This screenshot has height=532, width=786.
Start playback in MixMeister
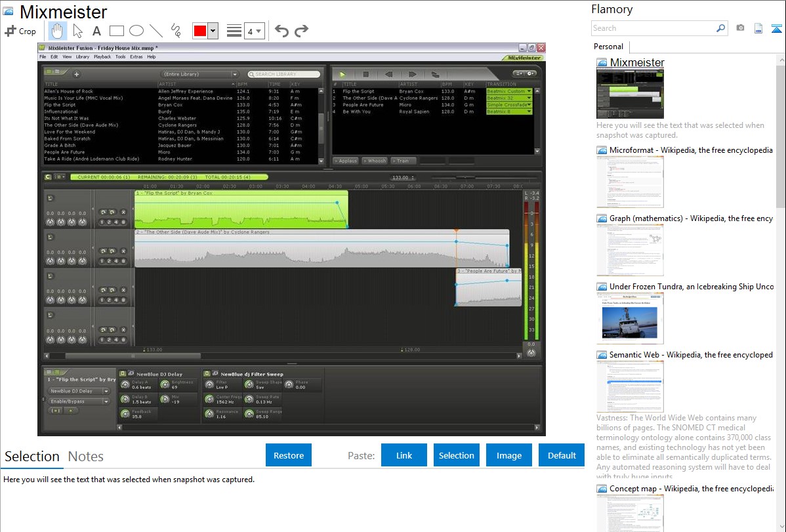pos(342,74)
